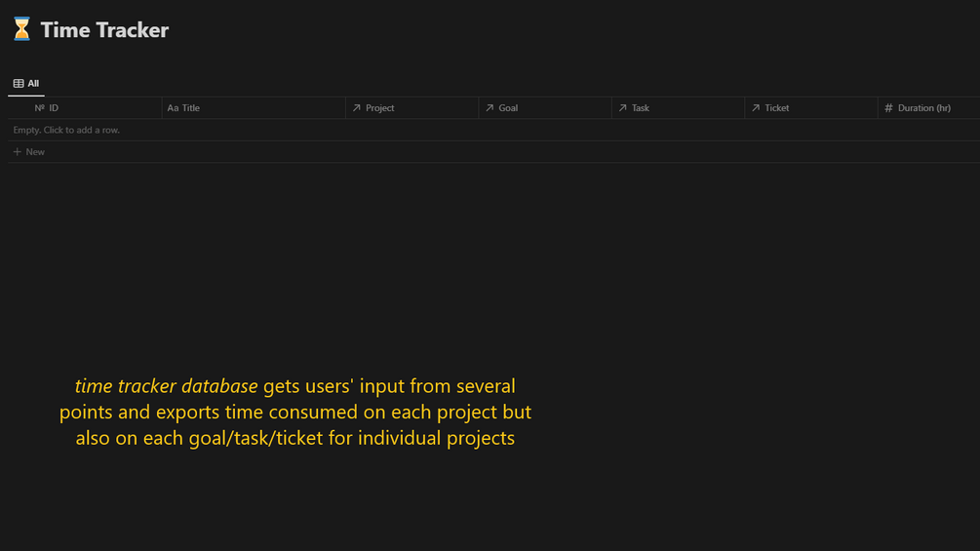Click the Time Tracker page title
980x551 pixels.
pyautogui.click(x=104, y=30)
